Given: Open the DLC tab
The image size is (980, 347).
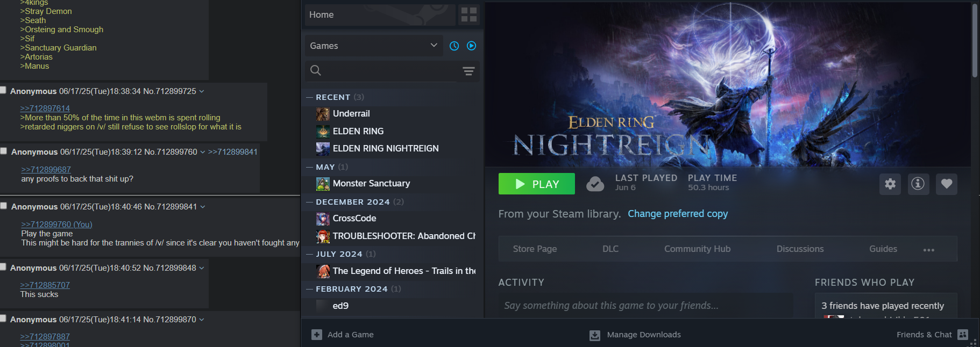Looking at the screenshot, I should 610,249.
